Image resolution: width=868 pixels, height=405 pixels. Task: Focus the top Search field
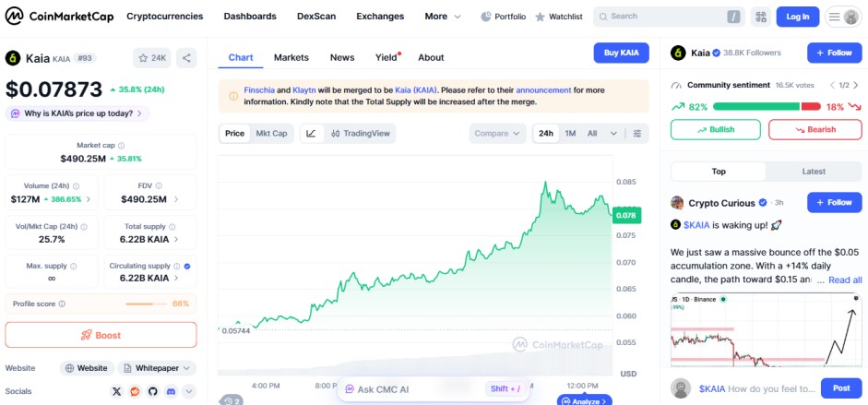(669, 17)
